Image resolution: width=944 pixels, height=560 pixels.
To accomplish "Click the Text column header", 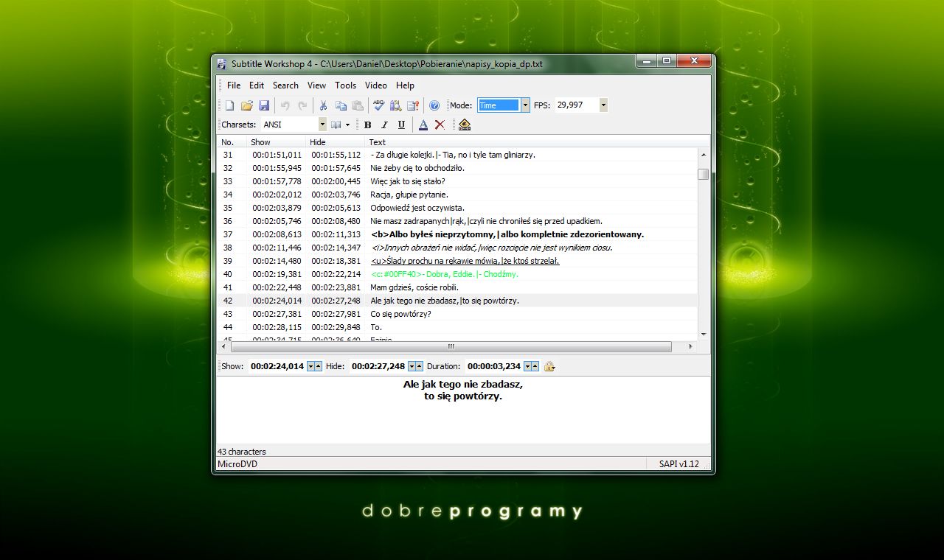I will click(x=538, y=142).
